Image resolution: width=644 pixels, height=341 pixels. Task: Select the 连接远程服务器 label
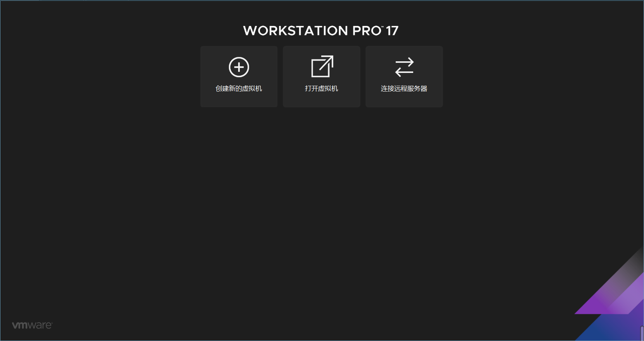click(404, 88)
